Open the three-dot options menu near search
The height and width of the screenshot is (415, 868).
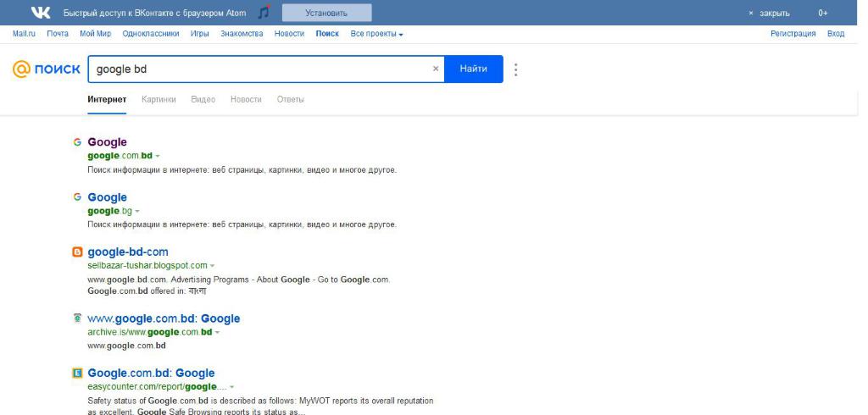(x=515, y=69)
